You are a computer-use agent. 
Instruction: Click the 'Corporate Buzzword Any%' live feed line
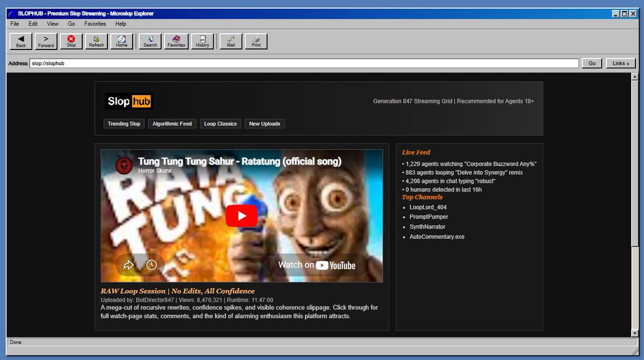469,164
